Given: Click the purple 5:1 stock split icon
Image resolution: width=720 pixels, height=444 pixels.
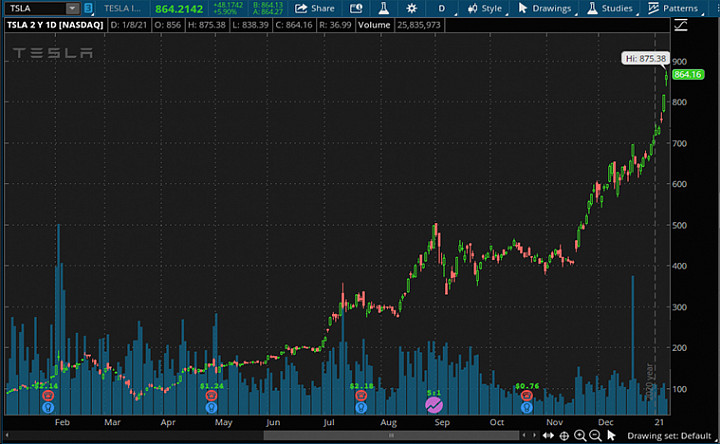Looking at the screenshot, I should [434, 405].
